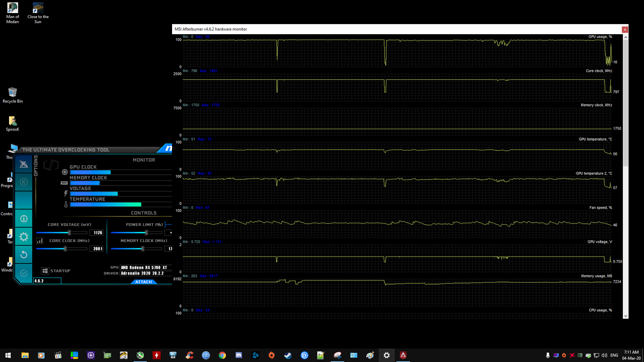Click the Core Voltage value field 1126

(97, 232)
